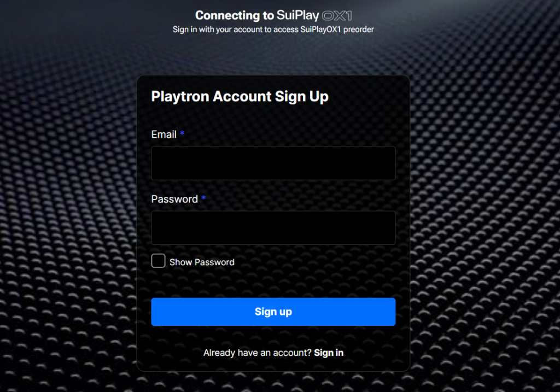Image resolution: width=560 pixels, height=392 pixels.
Task: Click the blue asterisk next to Email
Action: tap(182, 134)
